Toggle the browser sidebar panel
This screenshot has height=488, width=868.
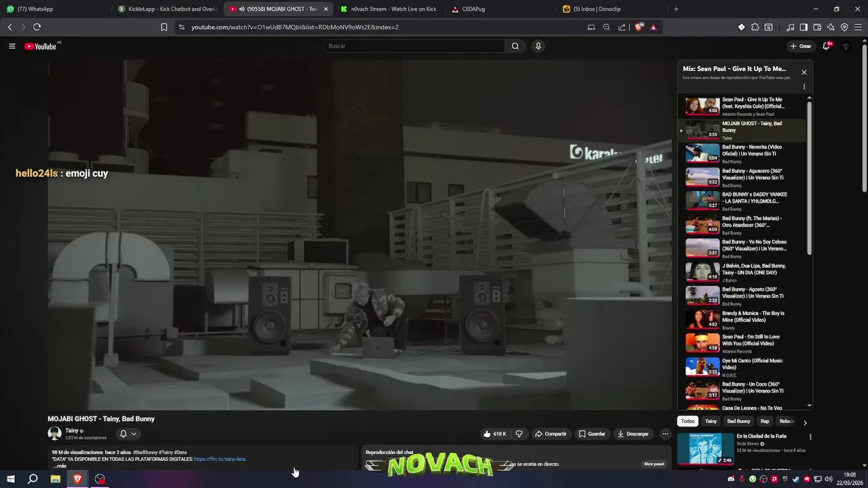tap(804, 27)
